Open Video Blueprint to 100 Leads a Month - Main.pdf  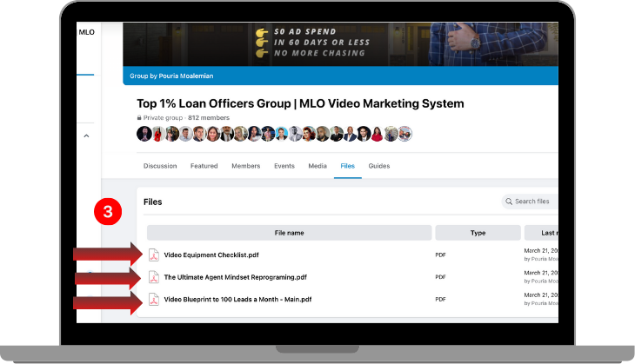(237, 300)
